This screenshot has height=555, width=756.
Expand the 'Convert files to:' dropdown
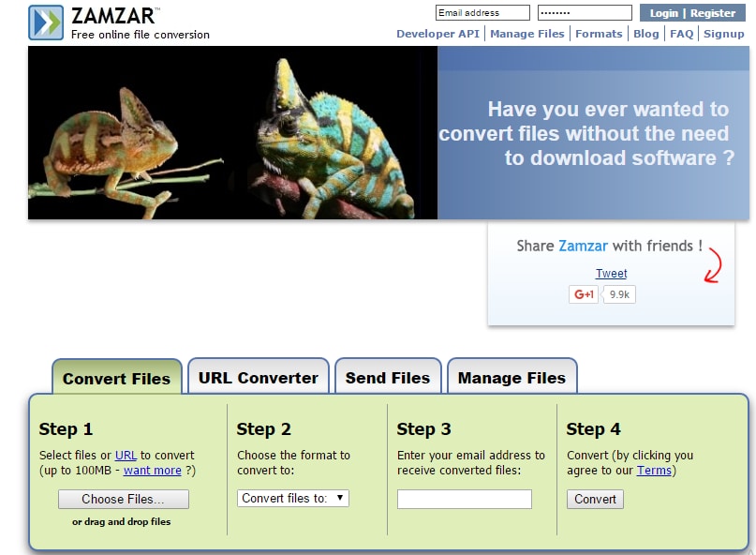coord(293,498)
